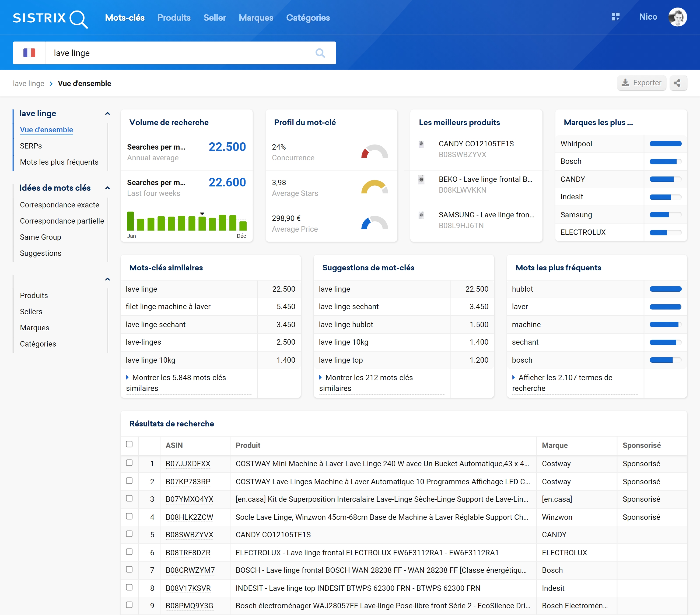This screenshot has width=700, height=615.
Task: Click the concurrence red gauge icon
Action: [x=374, y=151]
